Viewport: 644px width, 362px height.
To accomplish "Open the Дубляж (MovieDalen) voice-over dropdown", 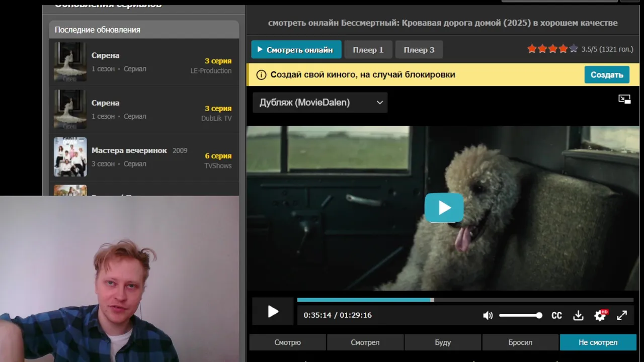I will click(320, 103).
